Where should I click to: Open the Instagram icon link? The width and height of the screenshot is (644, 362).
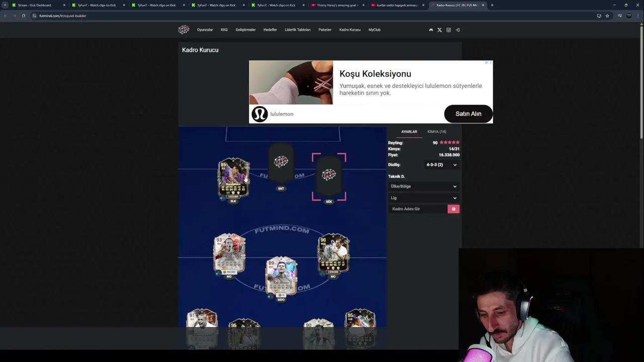pyautogui.click(x=448, y=30)
